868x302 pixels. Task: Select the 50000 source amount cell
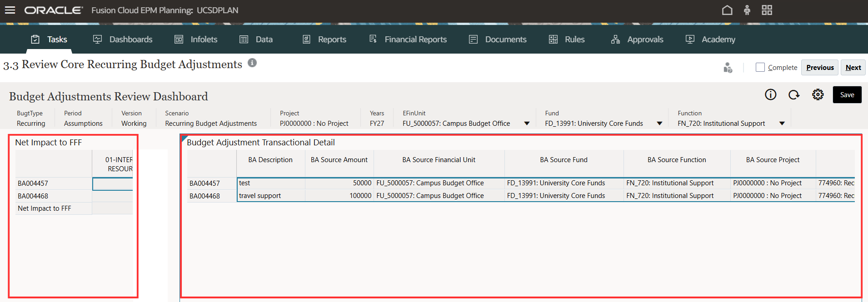[x=339, y=183]
